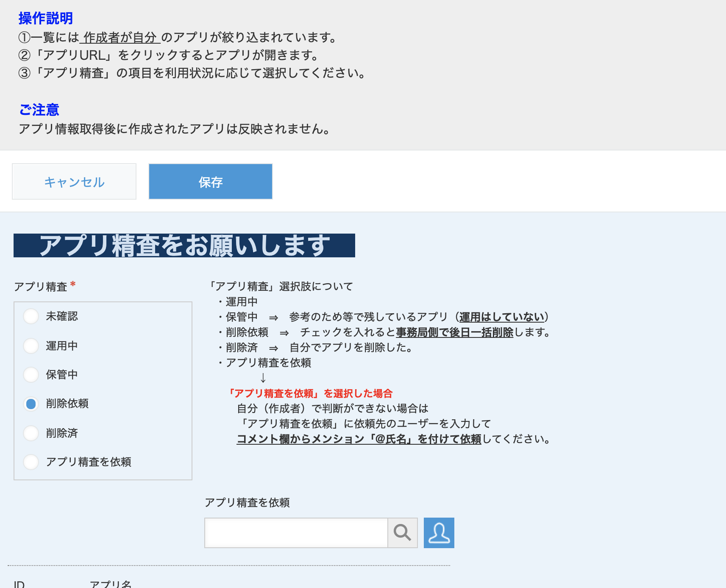This screenshot has height=588, width=726.
Task: Click the ID column label
Action: pos(19,584)
